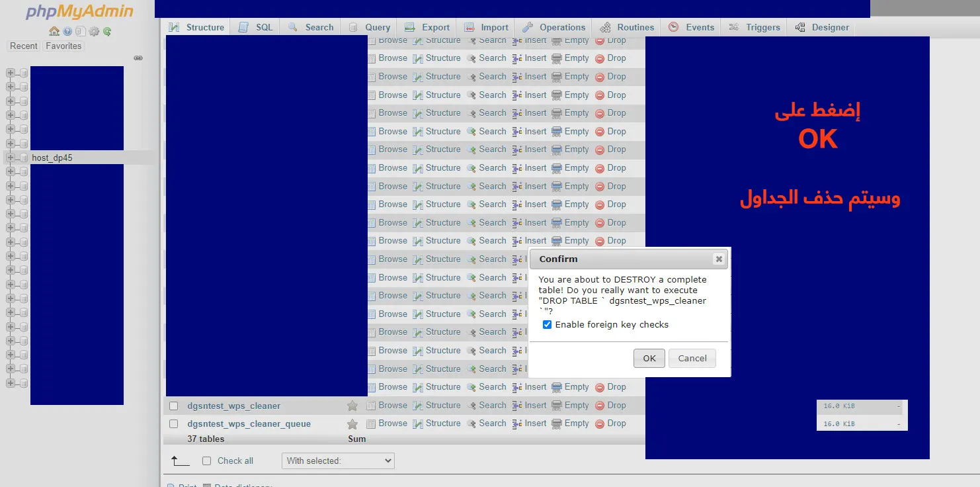Cancel the drop table confirmation
Image resolution: width=980 pixels, height=487 pixels.
coord(692,359)
